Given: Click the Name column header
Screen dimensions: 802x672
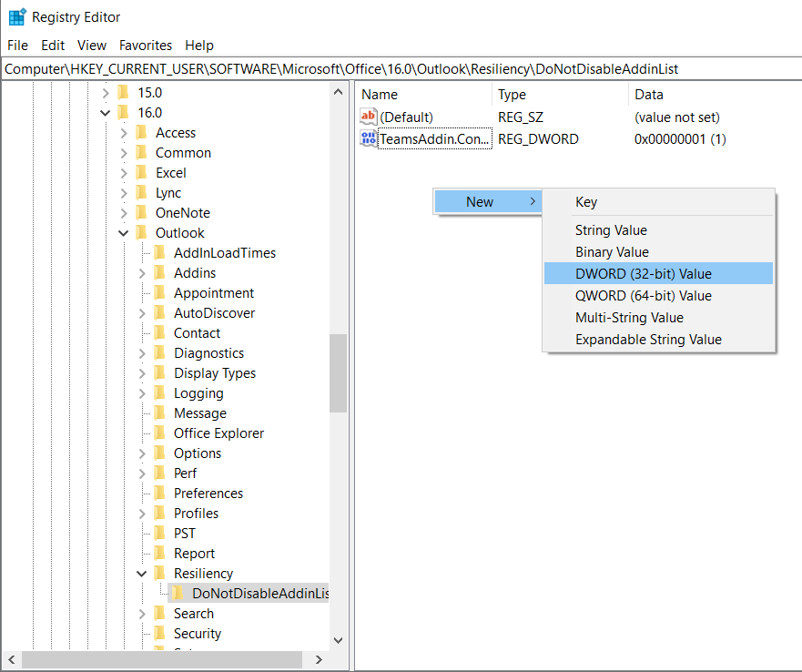Looking at the screenshot, I should coord(380,95).
